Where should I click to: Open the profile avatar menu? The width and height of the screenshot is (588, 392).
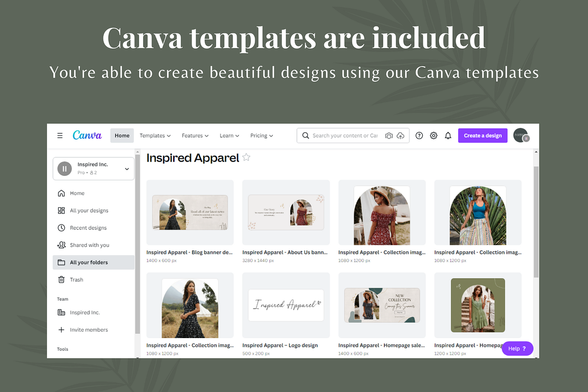click(x=521, y=136)
